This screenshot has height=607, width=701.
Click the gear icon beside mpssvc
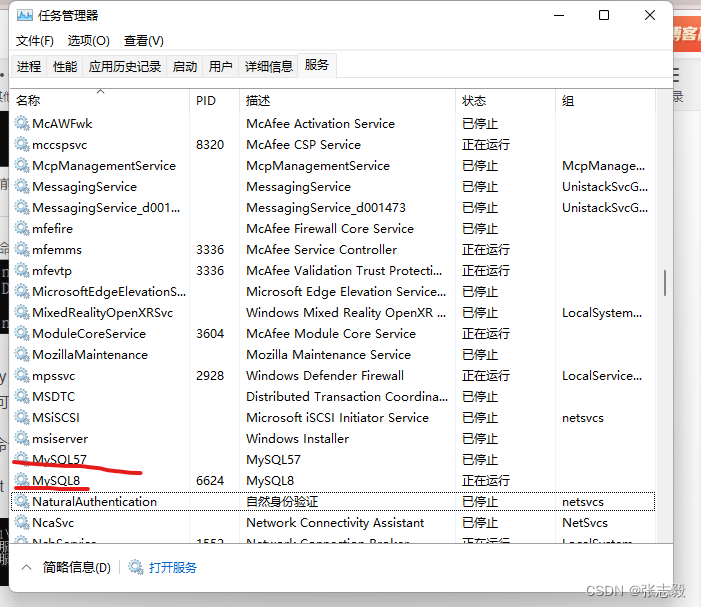click(22, 375)
